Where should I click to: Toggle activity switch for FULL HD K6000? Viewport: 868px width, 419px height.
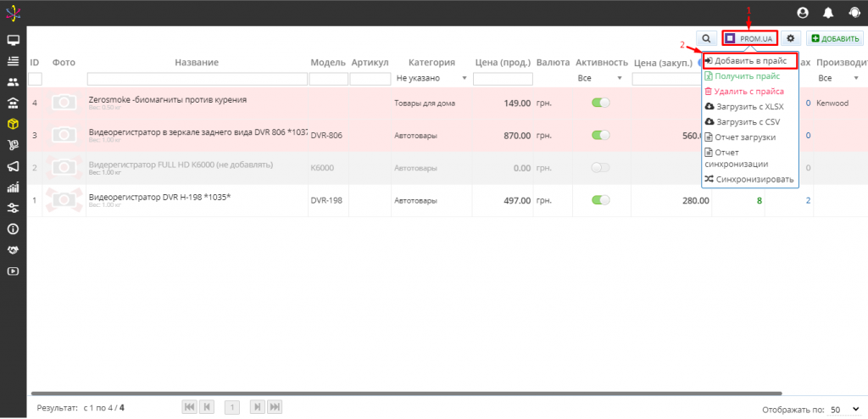pyautogui.click(x=601, y=167)
